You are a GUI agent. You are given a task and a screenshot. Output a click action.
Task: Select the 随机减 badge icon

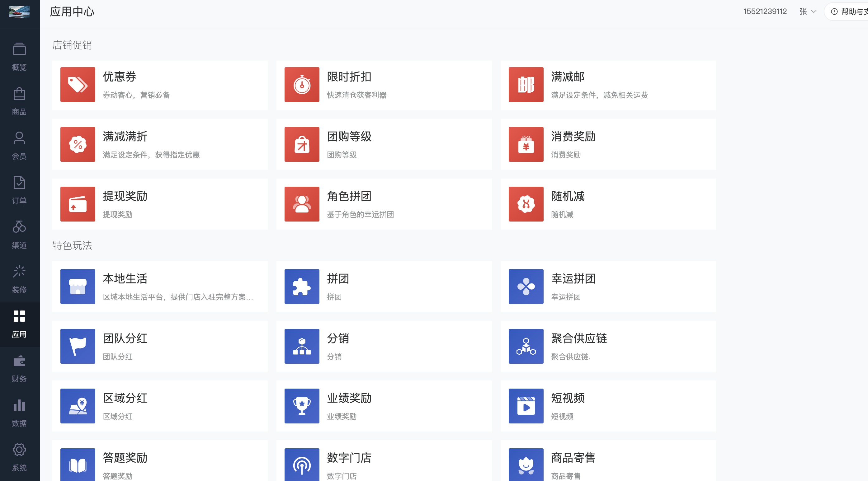526,204
